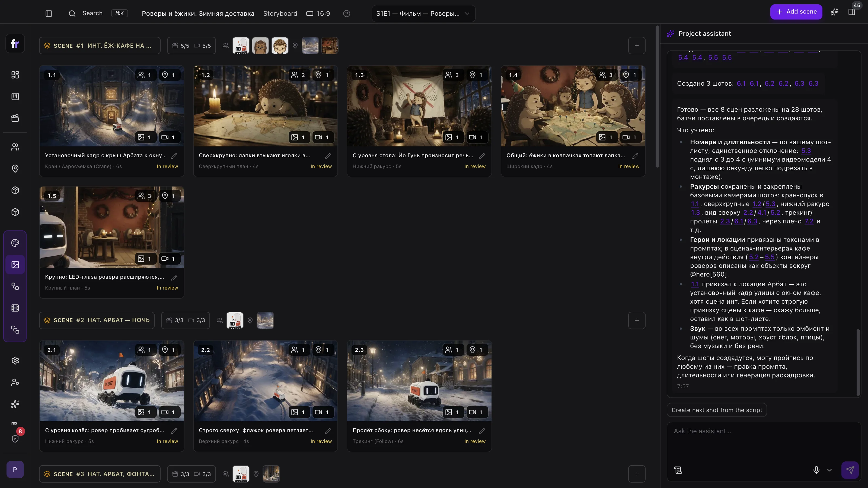
Task: Open the shield icon with badge 8
Action: point(15,438)
